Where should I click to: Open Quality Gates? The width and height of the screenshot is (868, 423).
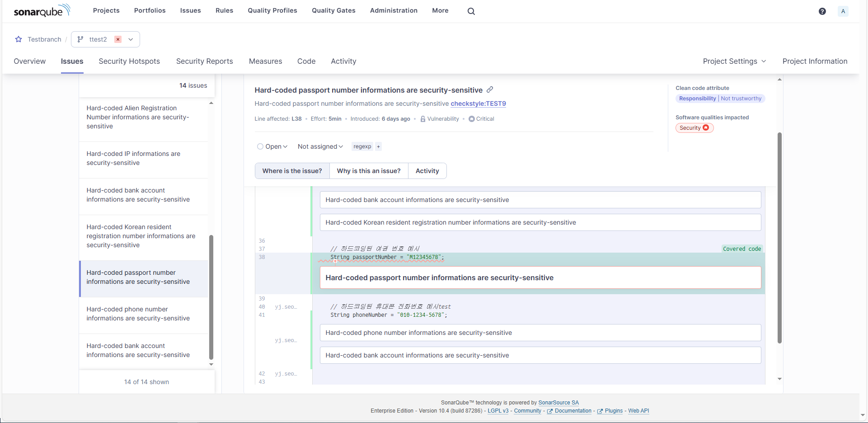(x=333, y=10)
